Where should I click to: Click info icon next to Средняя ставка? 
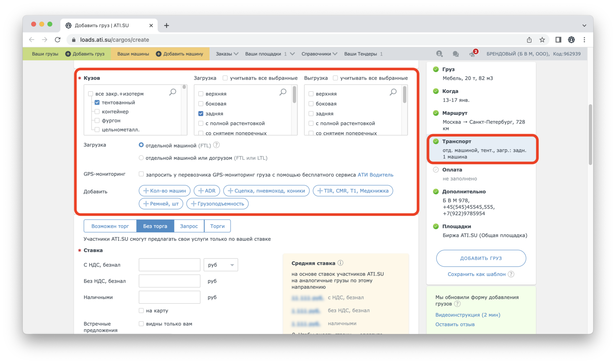click(340, 263)
